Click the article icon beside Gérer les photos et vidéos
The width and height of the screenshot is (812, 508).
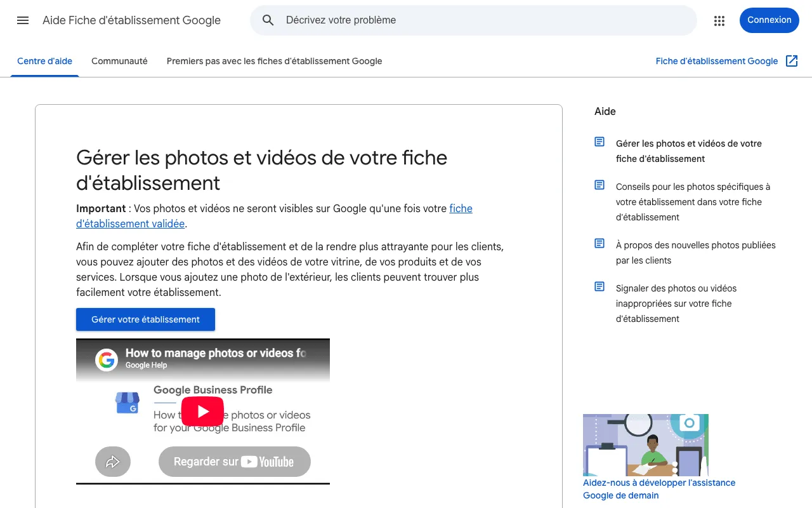pos(599,142)
